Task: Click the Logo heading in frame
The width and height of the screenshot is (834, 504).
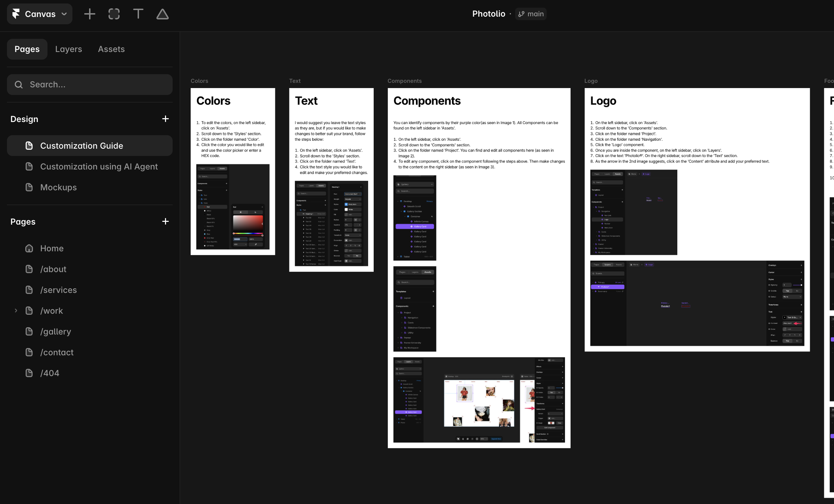Action: click(603, 101)
